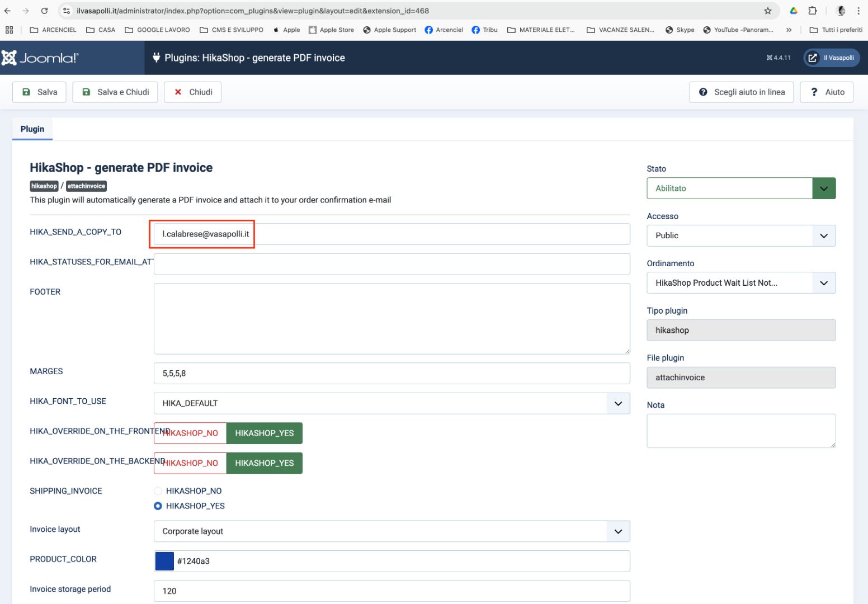Image resolution: width=868 pixels, height=604 pixels.
Task: Open the Arcenciel Facebook bookmark
Action: [x=444, y=30]
